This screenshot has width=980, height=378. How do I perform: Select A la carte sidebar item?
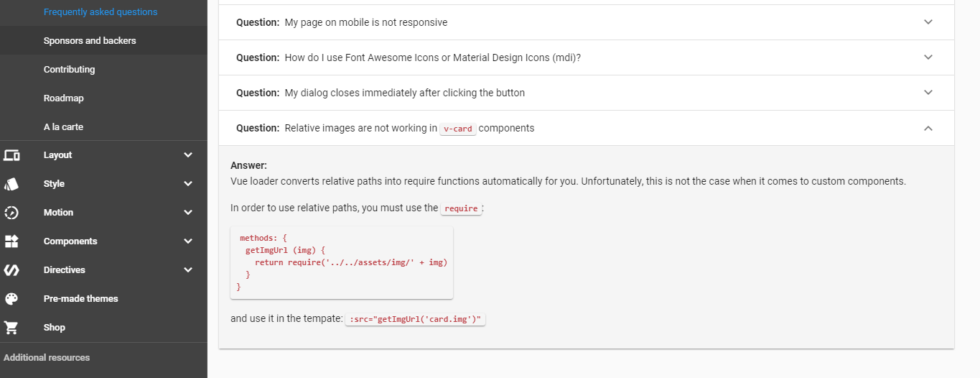point(63,127)
